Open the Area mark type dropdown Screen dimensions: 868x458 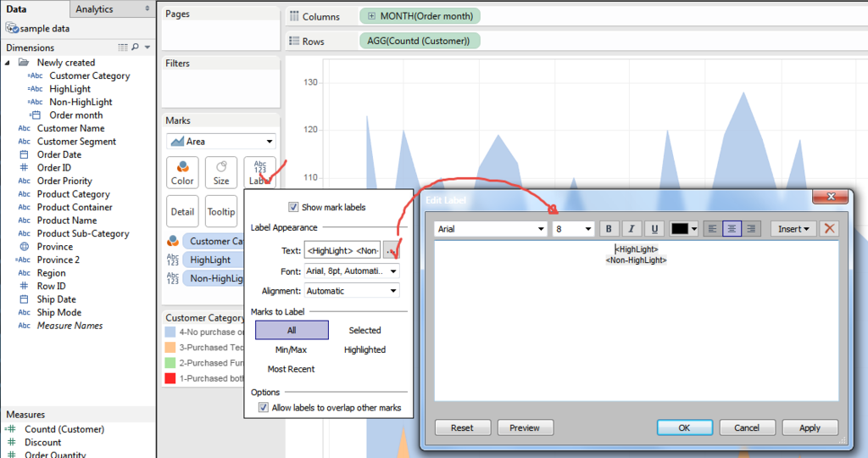point(221,142)
